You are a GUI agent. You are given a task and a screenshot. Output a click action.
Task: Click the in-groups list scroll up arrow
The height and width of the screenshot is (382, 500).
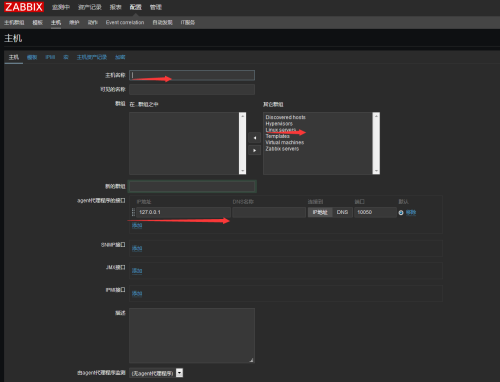tap(243, 116)
